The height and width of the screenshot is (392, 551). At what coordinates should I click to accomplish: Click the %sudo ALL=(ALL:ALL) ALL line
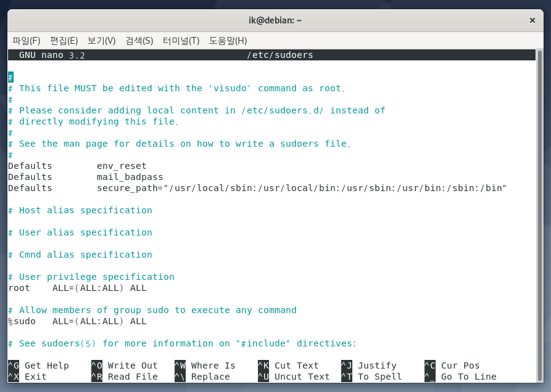(77, 322)
